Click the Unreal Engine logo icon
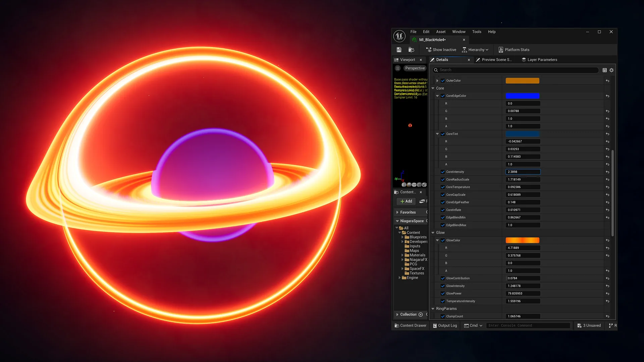Image resolution: width=644 pixels, height=362 pixels. [399, 36]
